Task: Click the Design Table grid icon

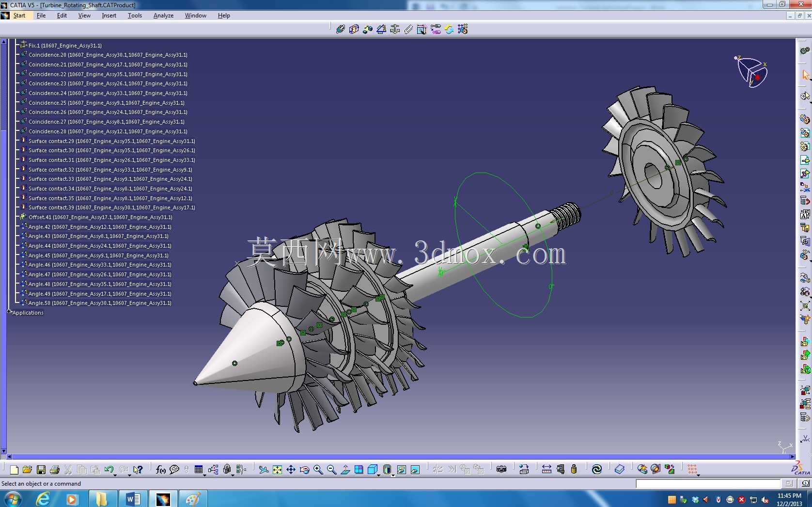Action: click(198, 469)
